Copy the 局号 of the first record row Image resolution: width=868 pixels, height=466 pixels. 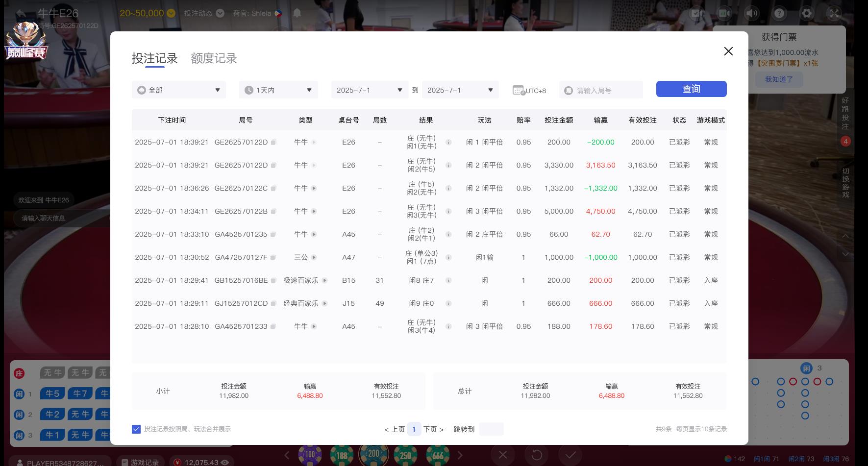(274, 142)
